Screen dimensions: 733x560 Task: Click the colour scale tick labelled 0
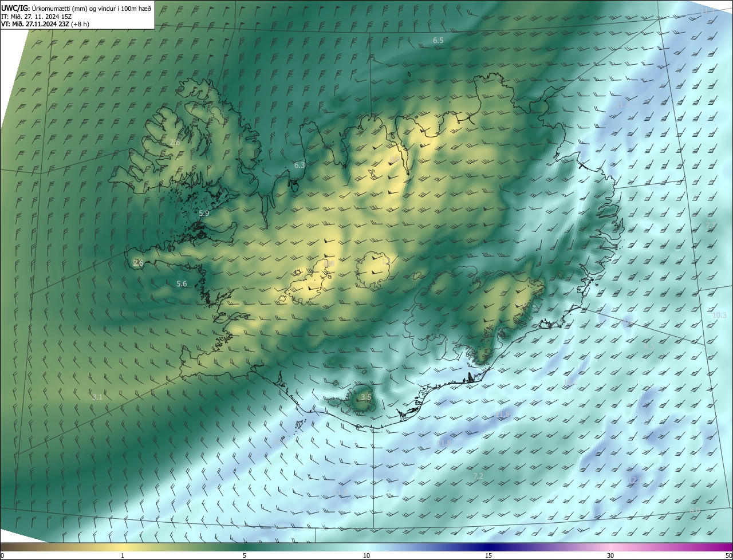click(2, 556)
